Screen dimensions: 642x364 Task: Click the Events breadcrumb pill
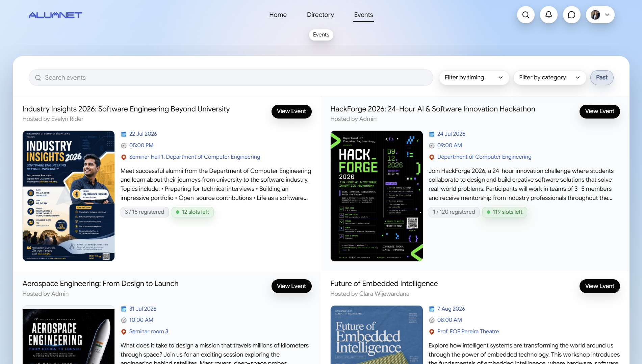[x=321, y=35]
